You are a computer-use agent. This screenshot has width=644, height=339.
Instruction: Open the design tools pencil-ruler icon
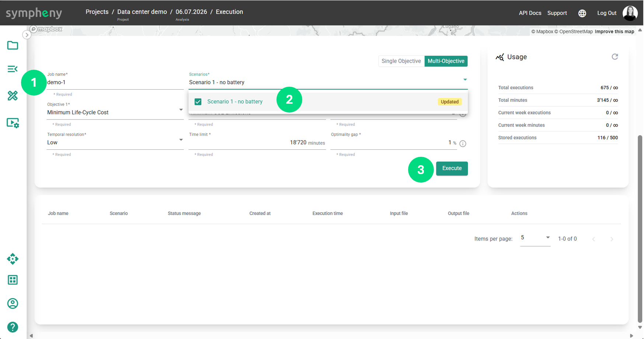click(x=13, y=96)
